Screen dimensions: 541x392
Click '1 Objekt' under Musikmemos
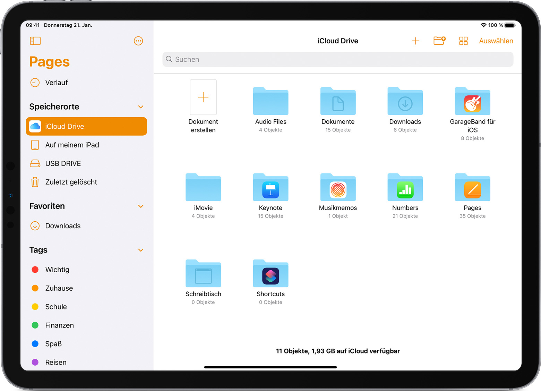(x=338, y=216)
